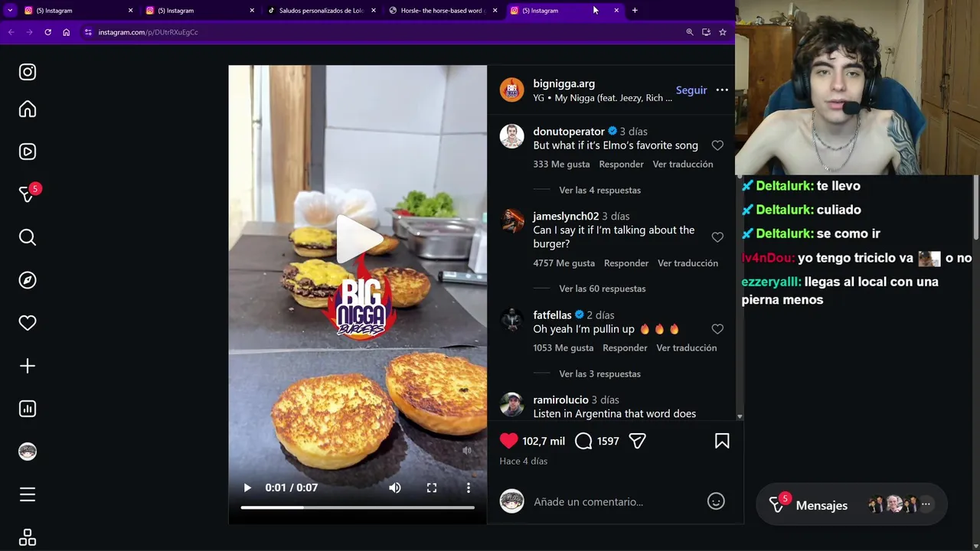The image size is (980, 551).
Task: Switch to the Horsle browser tab
Action: coord(443,11)
